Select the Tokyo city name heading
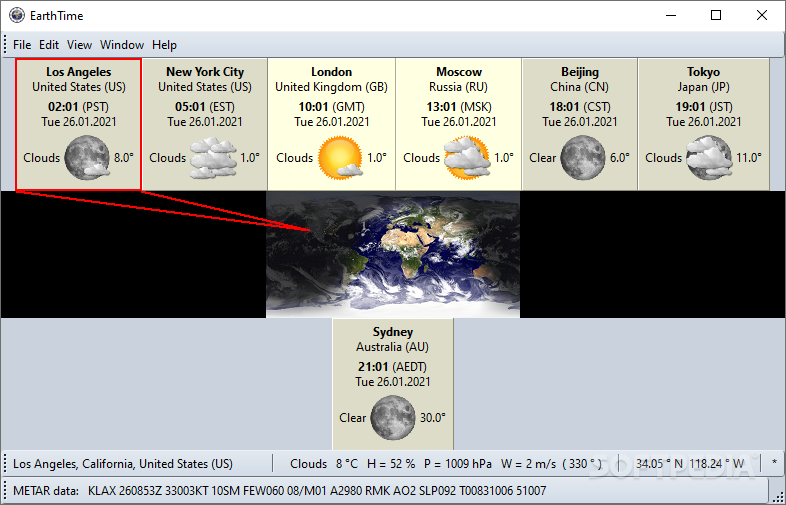The width and height of the screenshot is (786, 505). [x=703, y=72]
